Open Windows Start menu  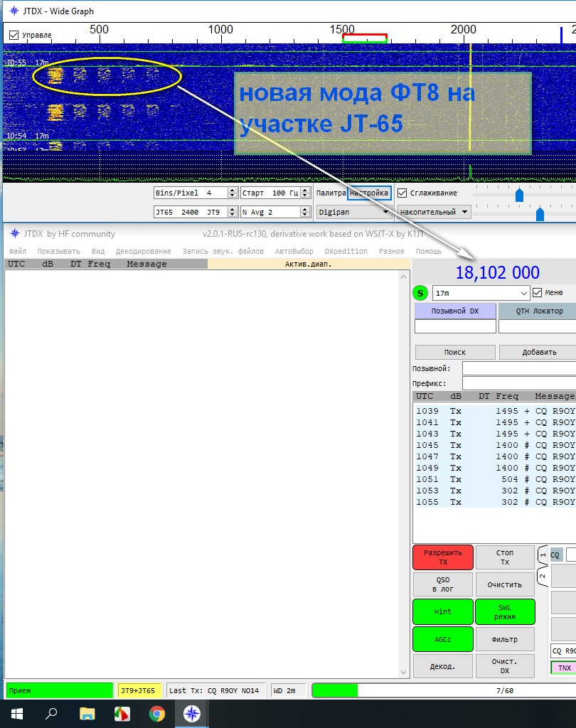(x=16, y=714)
